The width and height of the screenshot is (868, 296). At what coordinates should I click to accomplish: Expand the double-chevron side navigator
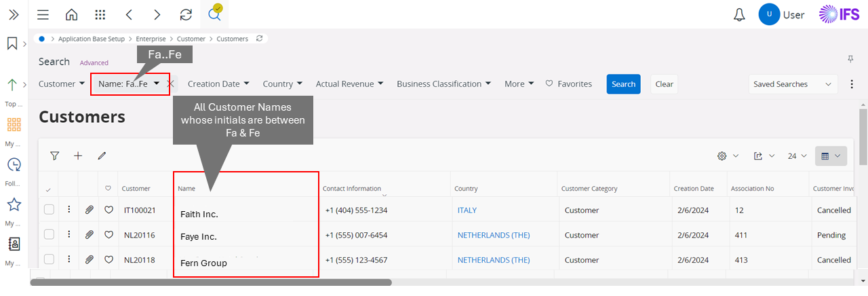pyautogui.click(x=13, y=14)
